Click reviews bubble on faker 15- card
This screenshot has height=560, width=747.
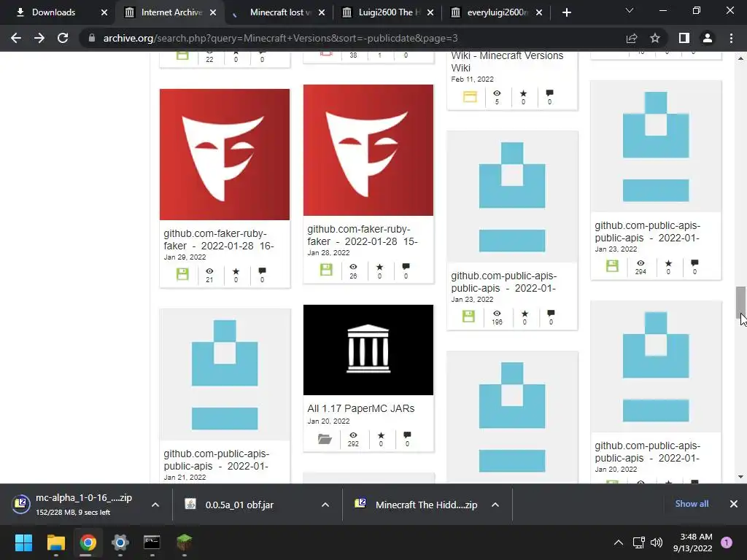(x=406, y=267)
